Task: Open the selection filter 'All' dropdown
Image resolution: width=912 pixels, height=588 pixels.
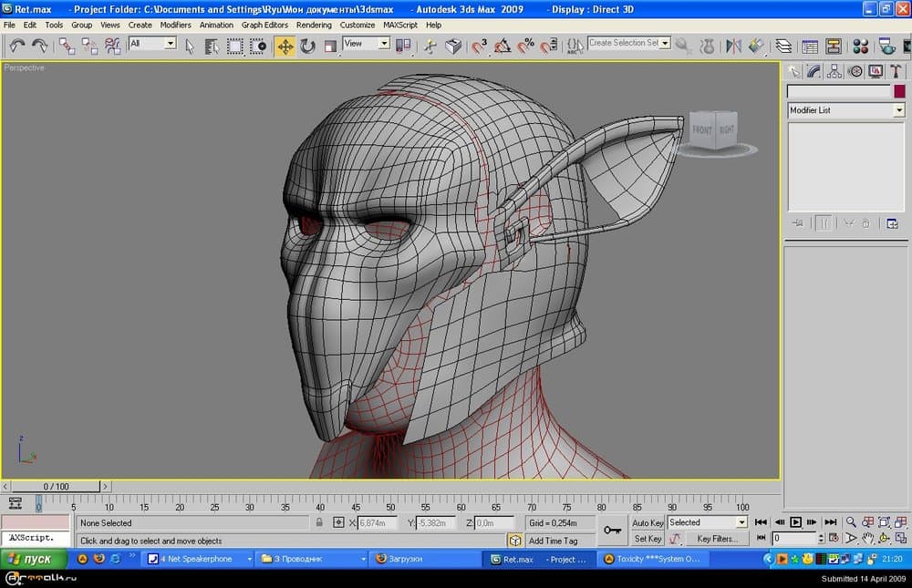Action: 169,44
